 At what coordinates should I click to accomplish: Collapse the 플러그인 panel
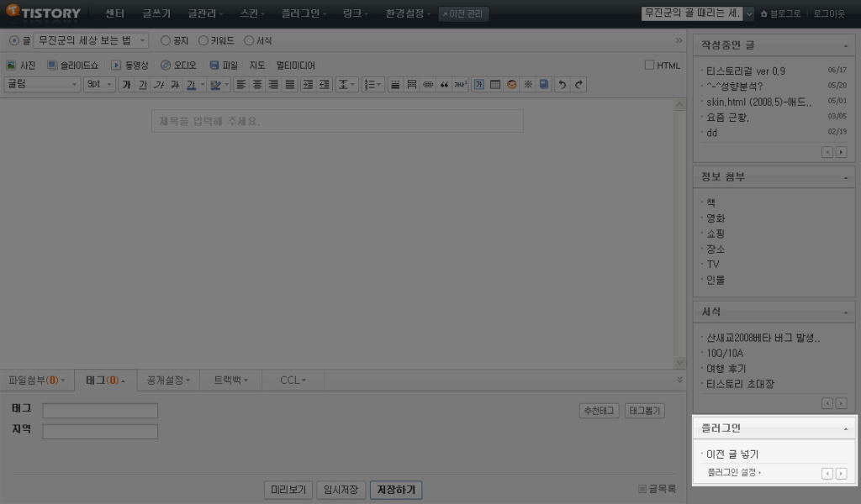pyautogui.click(x=846, y=429)
